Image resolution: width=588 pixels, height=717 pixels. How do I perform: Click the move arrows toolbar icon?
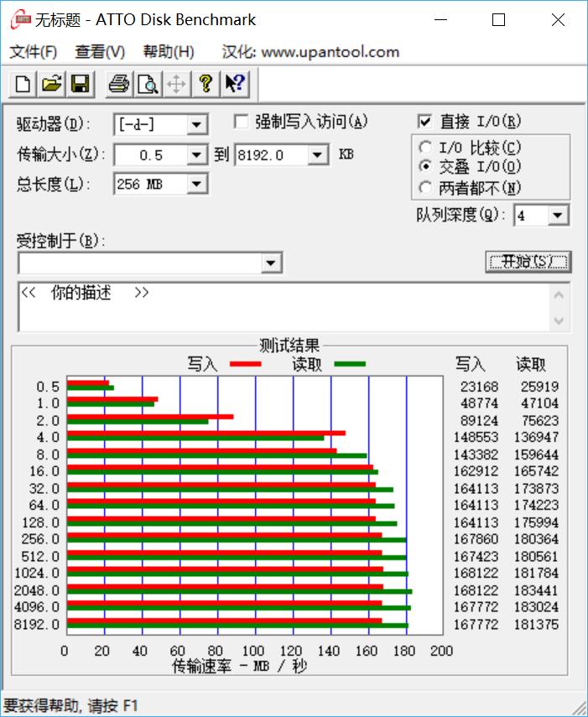pyautogui.click(x=176, y=84)
